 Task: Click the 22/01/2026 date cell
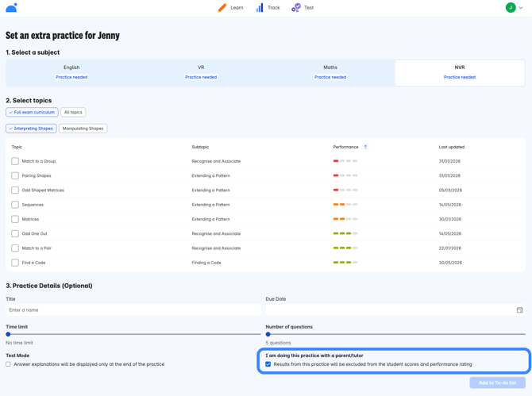pyautogui.click(x=450, y=248)
